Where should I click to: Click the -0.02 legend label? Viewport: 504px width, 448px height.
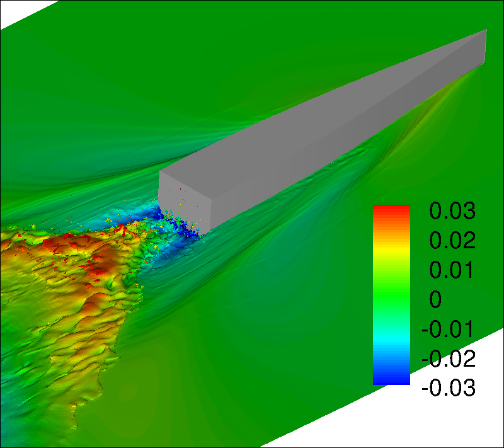[x=449, y=359]
